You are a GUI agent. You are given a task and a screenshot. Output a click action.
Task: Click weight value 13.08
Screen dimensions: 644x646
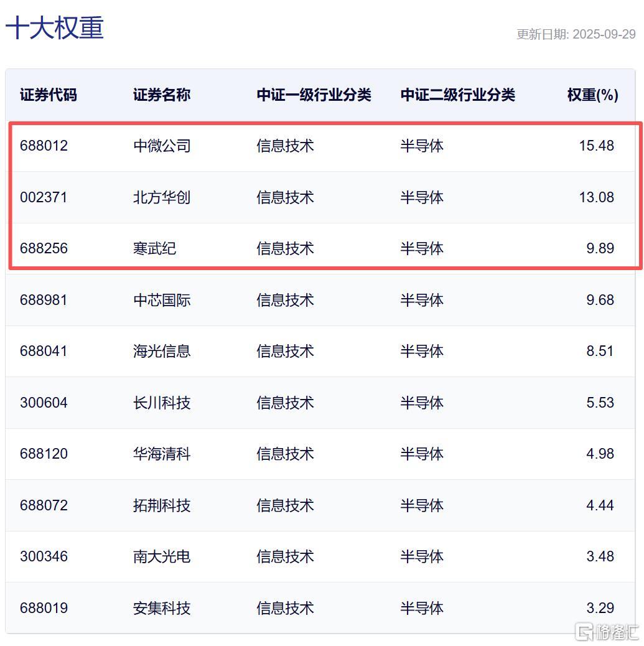596,197
